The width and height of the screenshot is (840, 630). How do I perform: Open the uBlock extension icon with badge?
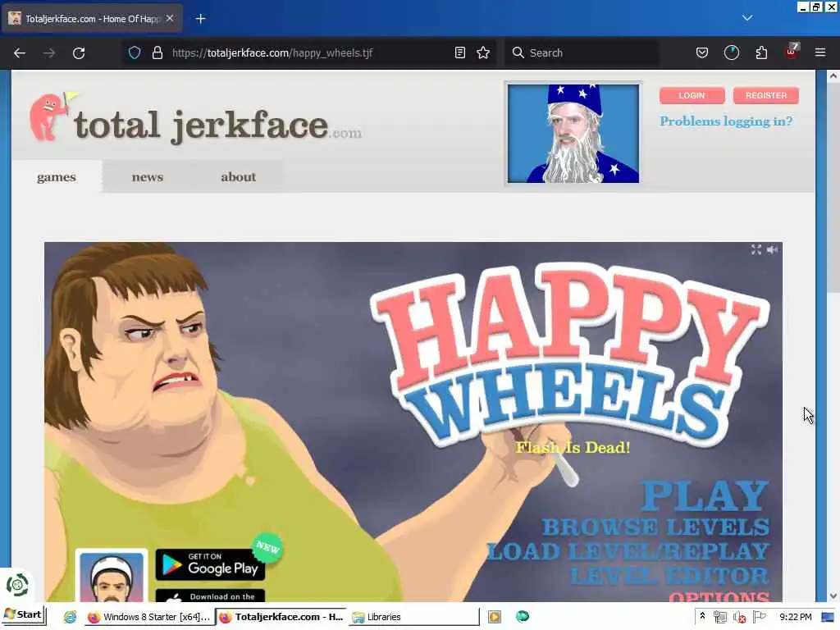[x=792, y=52]
